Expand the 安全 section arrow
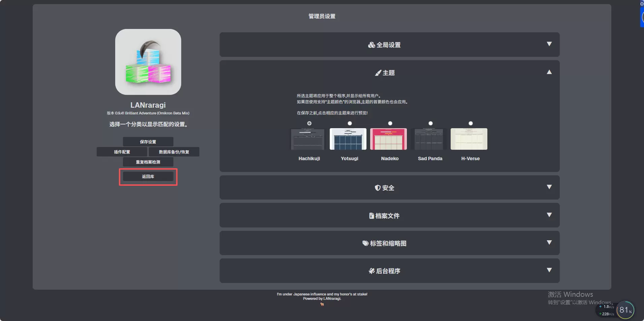The width and height of the screenshot is (644, 321). pos(549,187)
